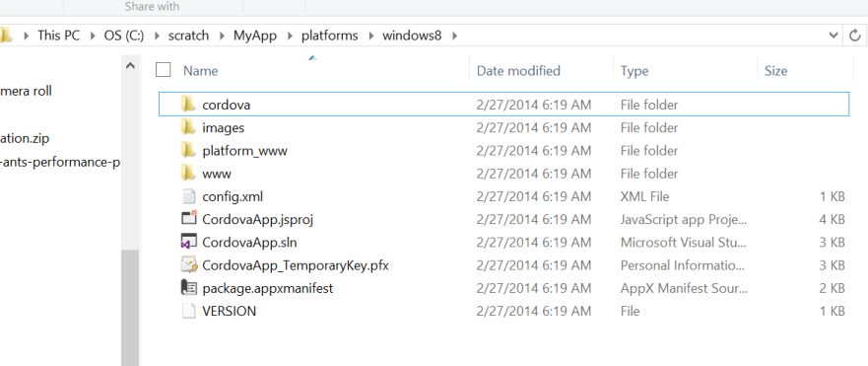Select the CordovaApp.sln file name

click(x=249, y=243)
